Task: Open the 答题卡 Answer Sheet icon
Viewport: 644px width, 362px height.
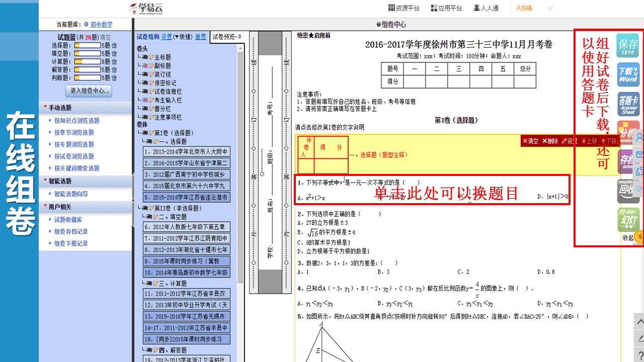Action: (x=628, y=104)
